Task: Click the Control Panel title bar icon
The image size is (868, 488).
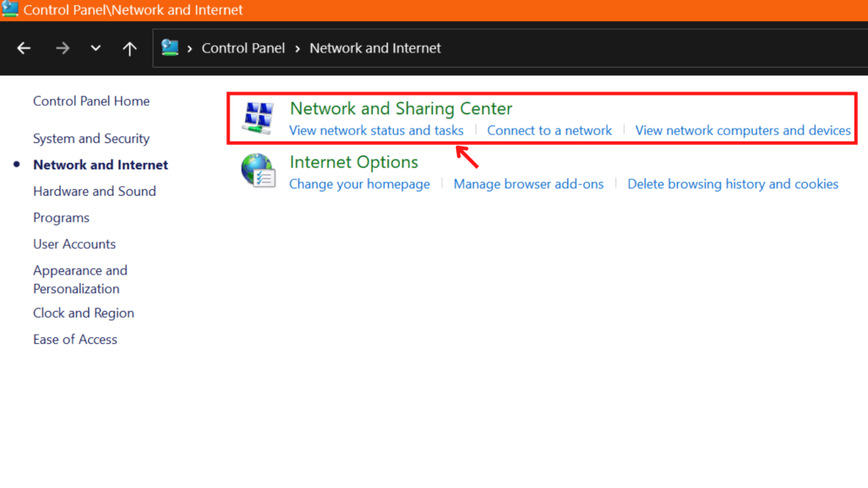Action: point(10,8)
